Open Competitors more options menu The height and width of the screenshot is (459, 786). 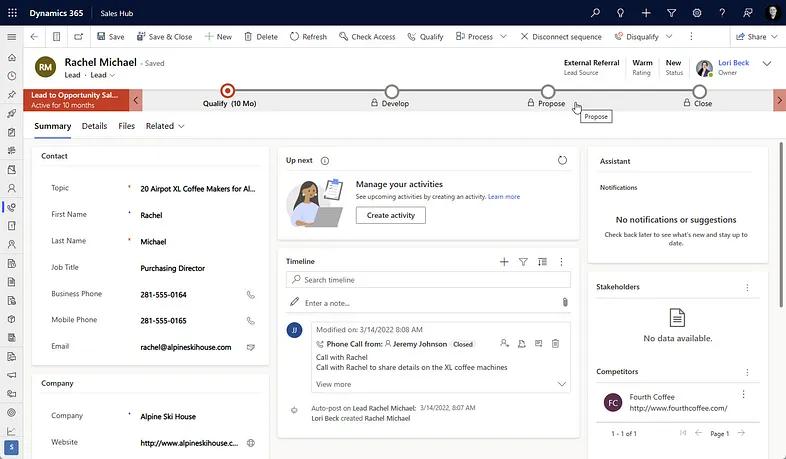point(747,372)
